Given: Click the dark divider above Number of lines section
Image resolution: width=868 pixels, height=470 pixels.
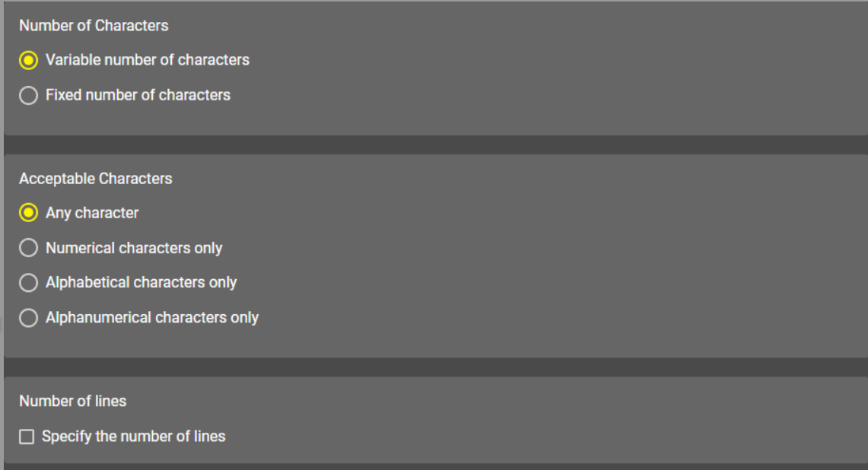Looking at the screenshot, I should pos(435,367).
